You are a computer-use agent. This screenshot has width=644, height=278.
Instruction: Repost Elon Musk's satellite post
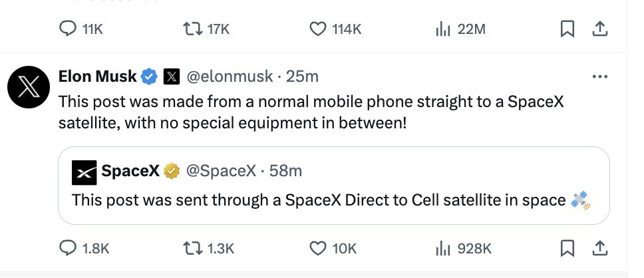pos(192,249)
